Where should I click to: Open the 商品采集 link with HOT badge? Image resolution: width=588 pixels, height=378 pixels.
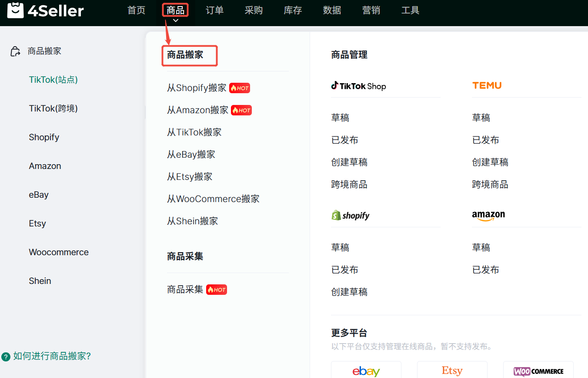point(185,290)
